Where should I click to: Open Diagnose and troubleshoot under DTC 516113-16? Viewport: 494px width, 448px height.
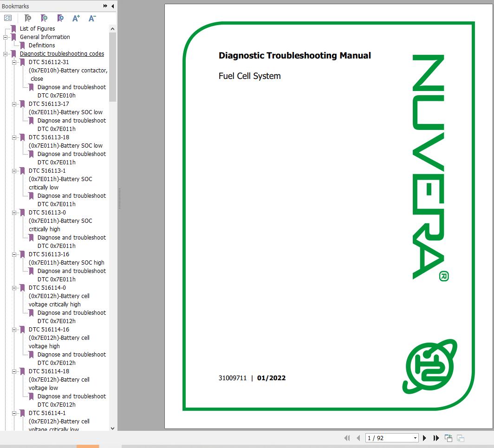tap(71, 275)
